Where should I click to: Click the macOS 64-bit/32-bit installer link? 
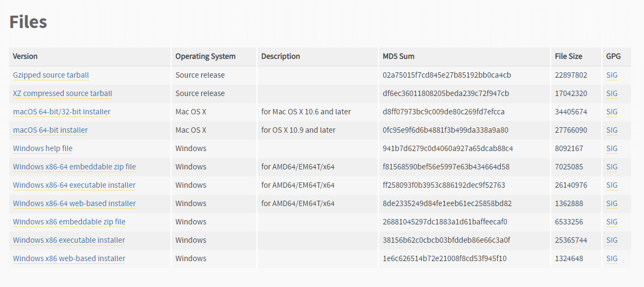pos(62,112)
